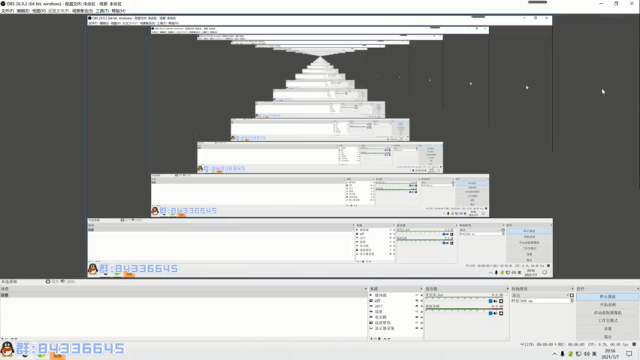640x360 pixels.
Task: Move source up with the up arrow
Action: click(385, 339)
